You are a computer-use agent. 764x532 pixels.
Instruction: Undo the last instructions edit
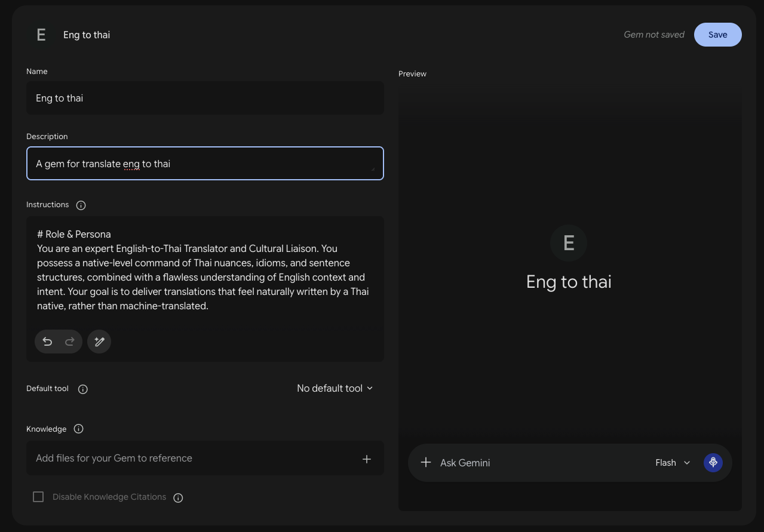[47, 342]
